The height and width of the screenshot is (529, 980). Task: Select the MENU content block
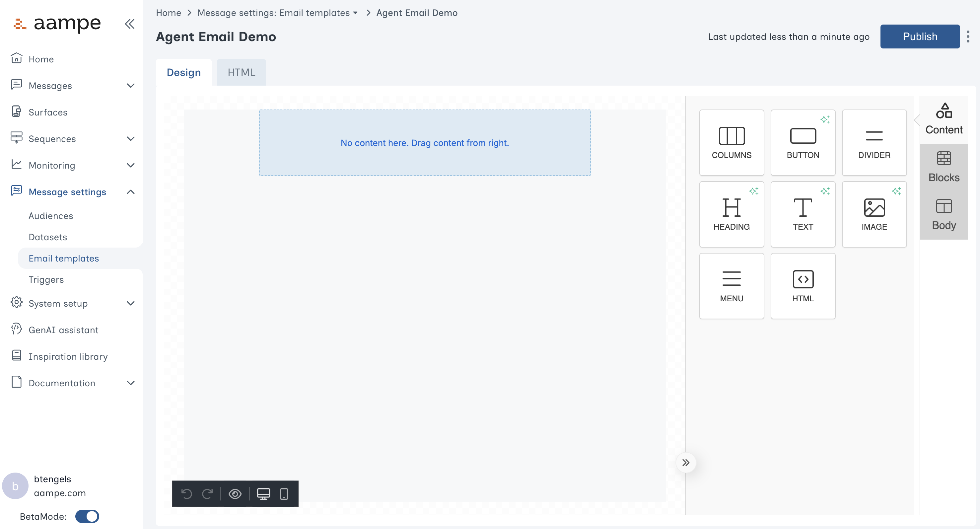731,286
